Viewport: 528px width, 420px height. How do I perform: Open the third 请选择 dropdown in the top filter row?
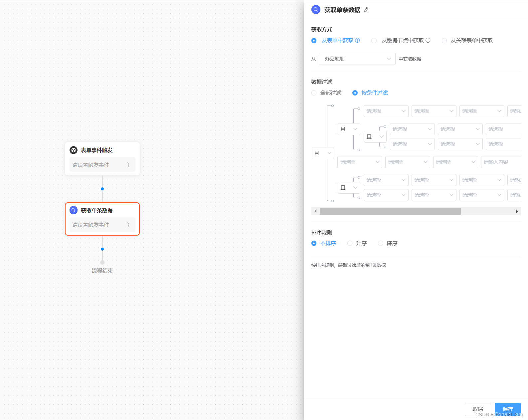point(482,111)
